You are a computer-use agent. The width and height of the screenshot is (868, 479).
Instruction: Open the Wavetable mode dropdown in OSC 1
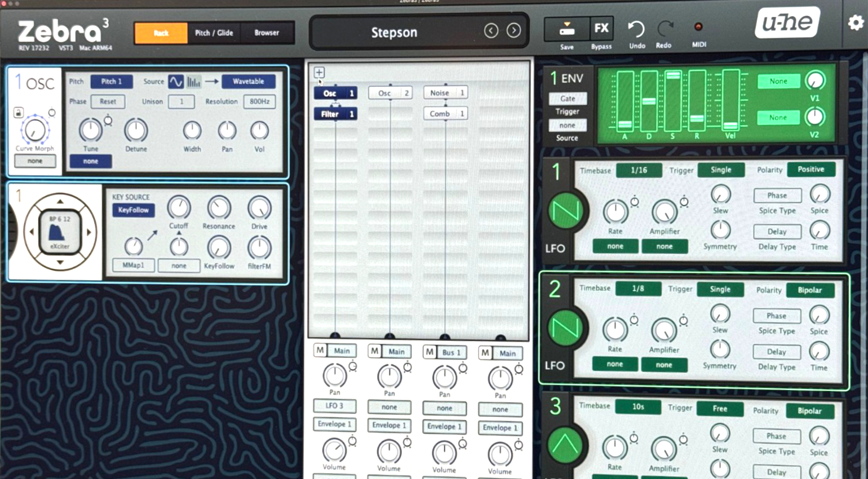point(249,82)
